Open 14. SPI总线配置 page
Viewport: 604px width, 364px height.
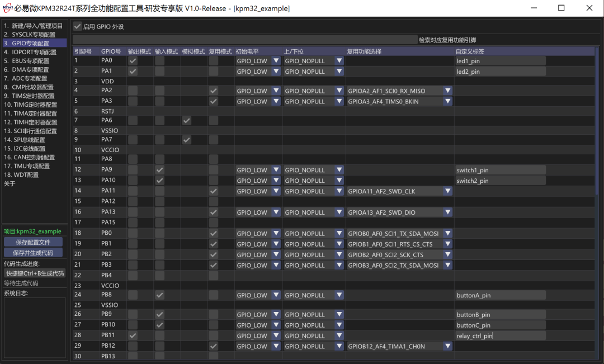click(x=34, y=140)
